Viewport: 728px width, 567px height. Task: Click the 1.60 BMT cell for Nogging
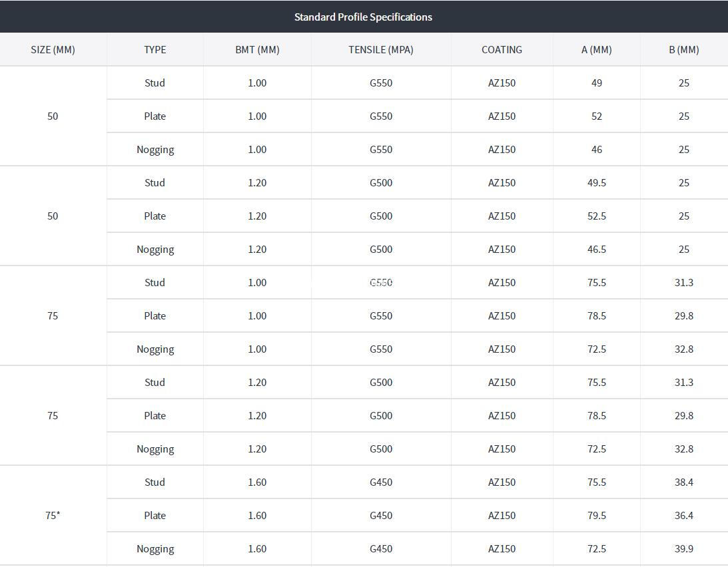[x=257, y=548]
